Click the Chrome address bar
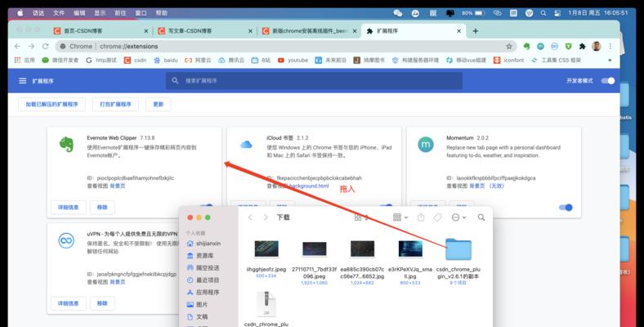 (284, 47)
